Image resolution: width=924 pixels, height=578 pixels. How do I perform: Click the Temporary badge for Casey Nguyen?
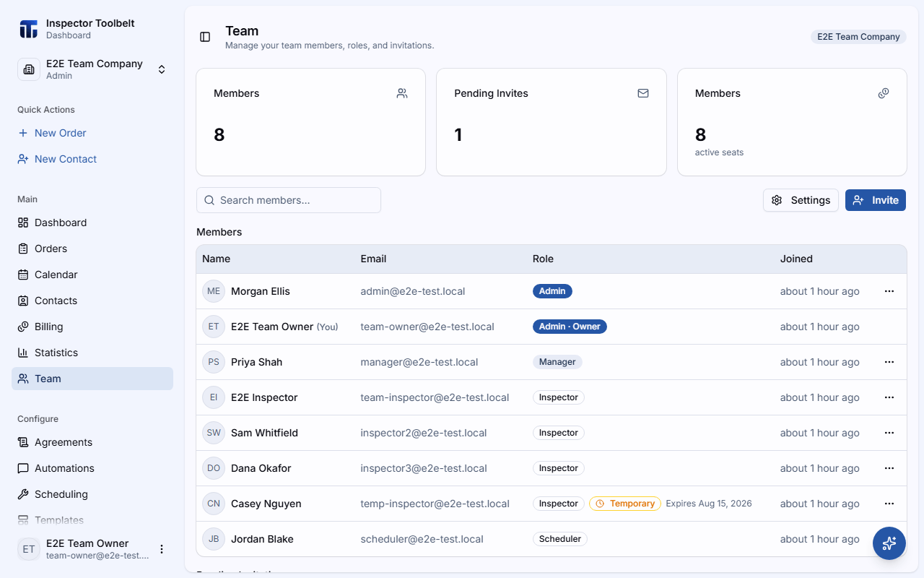(x=625, y=504)
